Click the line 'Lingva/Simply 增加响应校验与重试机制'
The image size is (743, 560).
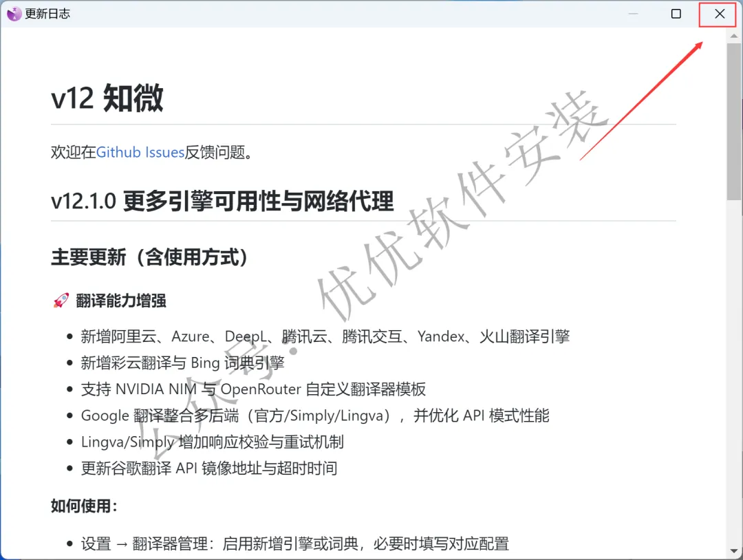tap(213, 442)
